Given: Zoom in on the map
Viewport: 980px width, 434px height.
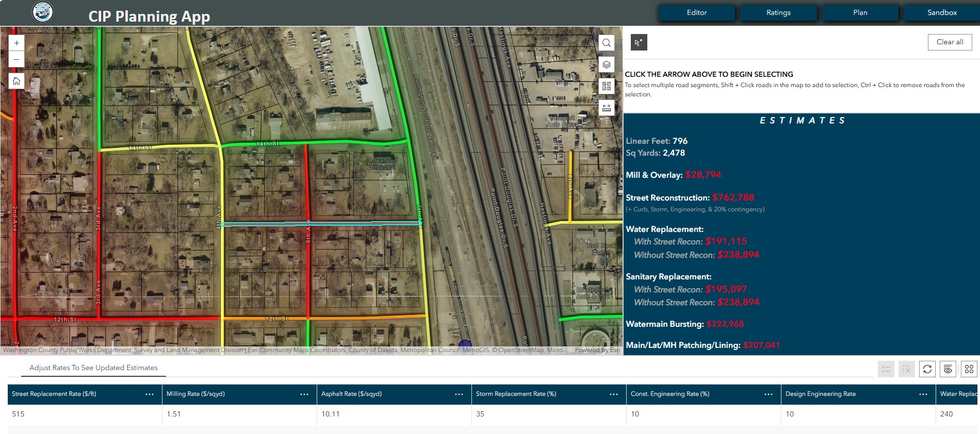Looking at the screenshot, I should [17, 43].
